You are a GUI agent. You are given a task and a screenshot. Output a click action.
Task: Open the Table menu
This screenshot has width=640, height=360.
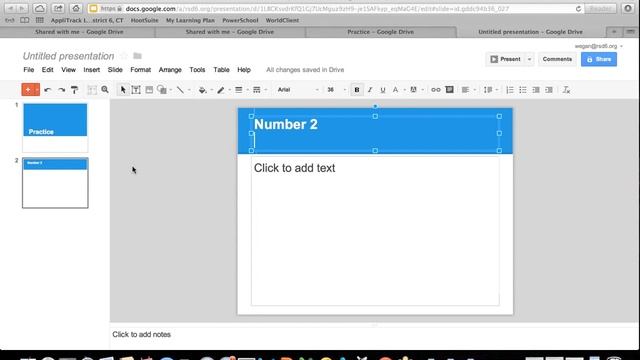[x=221, y=70]
